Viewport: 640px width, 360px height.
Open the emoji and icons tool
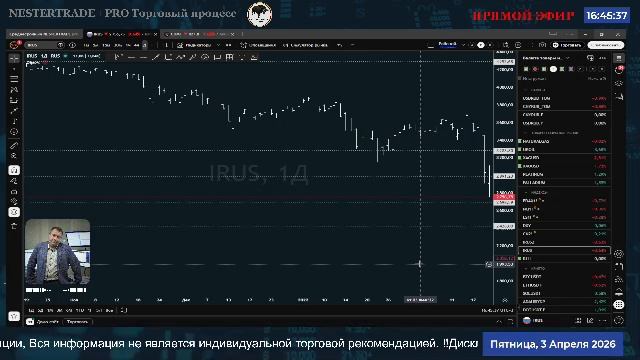tap(14, 132)
